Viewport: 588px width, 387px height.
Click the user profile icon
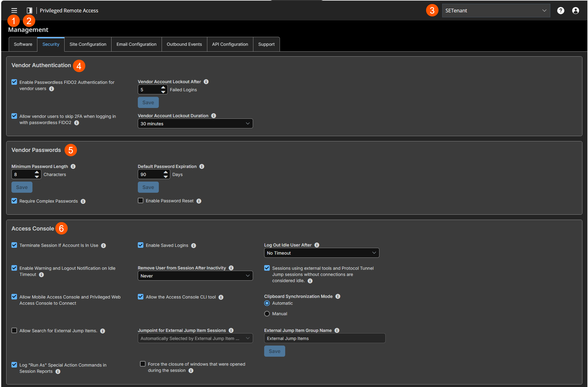coord(575,10)
